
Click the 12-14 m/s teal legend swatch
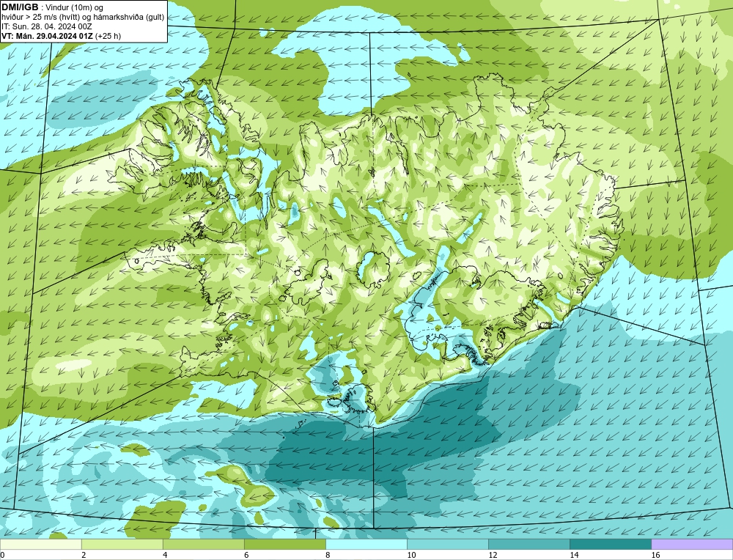tap(528, 544)
